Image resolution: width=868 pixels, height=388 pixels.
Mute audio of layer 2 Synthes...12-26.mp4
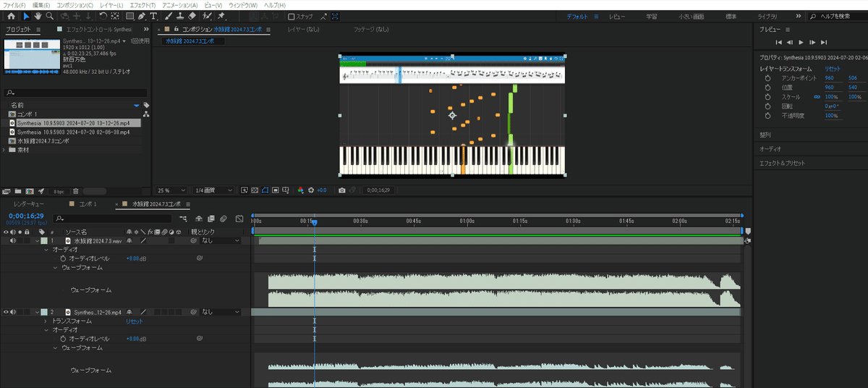(13, 312)
